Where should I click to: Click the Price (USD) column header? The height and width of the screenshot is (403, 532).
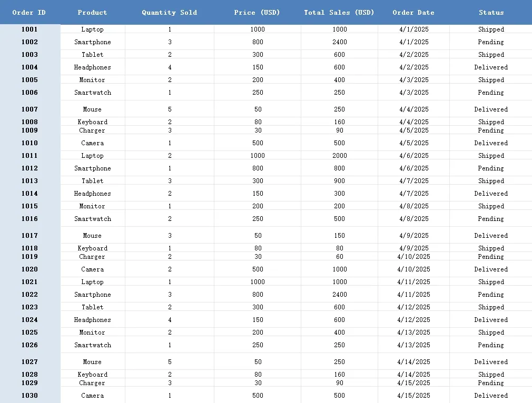(x=257, y=12)
